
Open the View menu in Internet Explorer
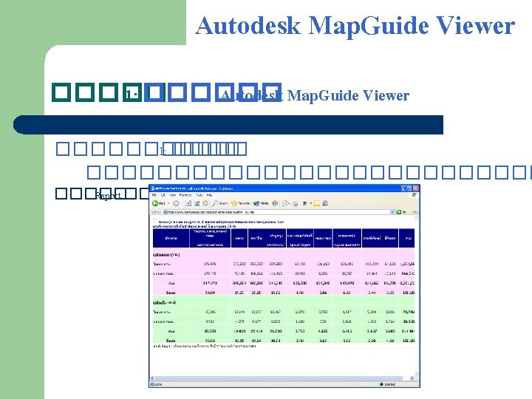click(x=173, y=195)
